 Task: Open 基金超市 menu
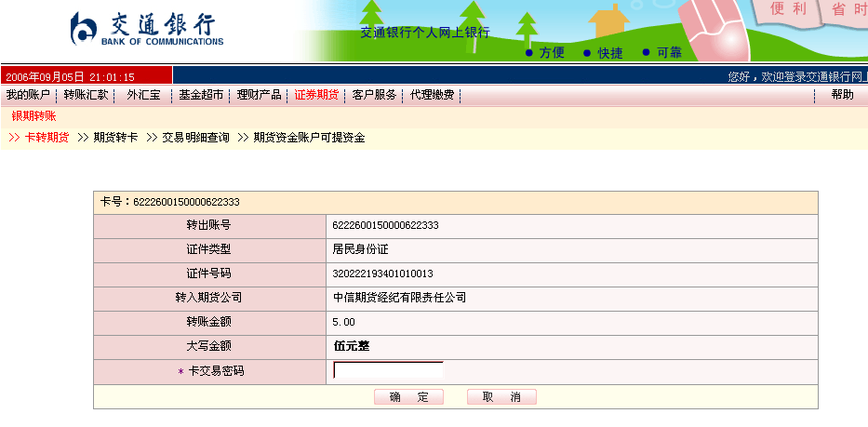click(200, 95)
